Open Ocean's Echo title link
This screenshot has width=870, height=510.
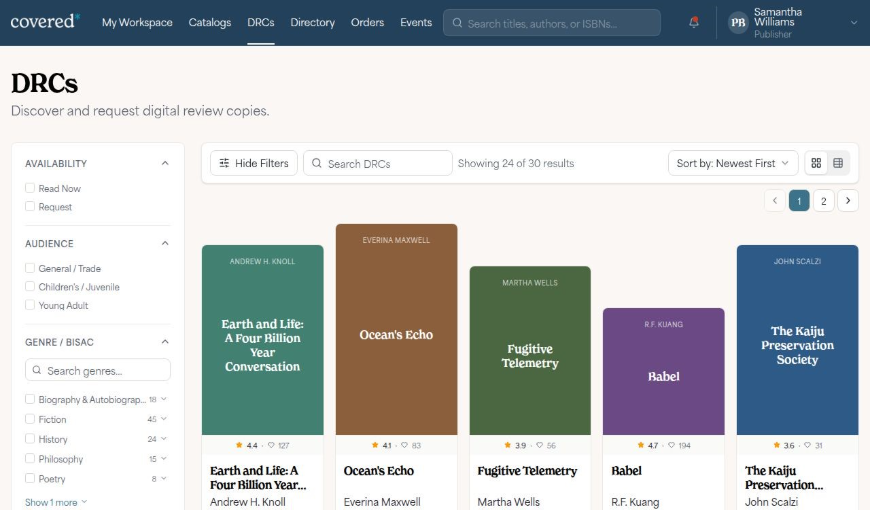(x=378, y=471)
